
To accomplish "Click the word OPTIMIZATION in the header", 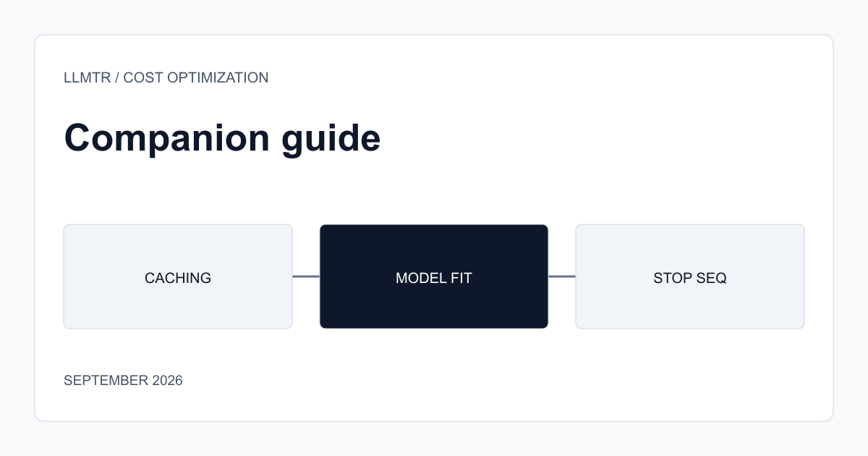I will tap(218, 77).
